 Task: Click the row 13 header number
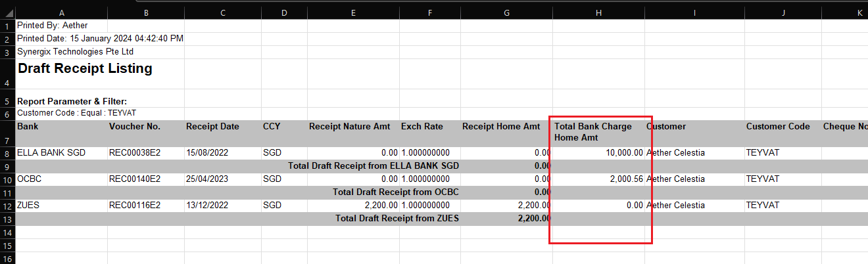tap(7, 219)
